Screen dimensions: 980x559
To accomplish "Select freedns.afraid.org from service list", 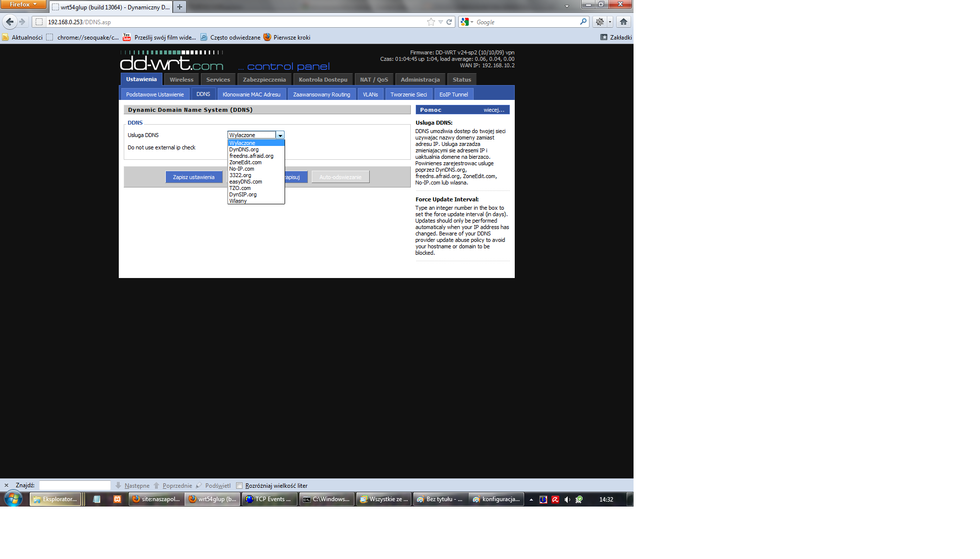I will [251, 155].
